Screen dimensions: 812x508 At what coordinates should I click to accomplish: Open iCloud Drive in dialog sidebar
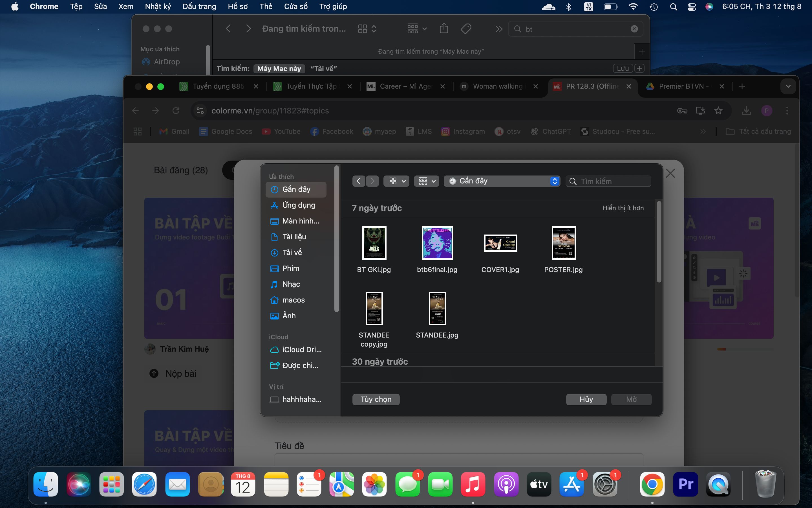(295, 350)
